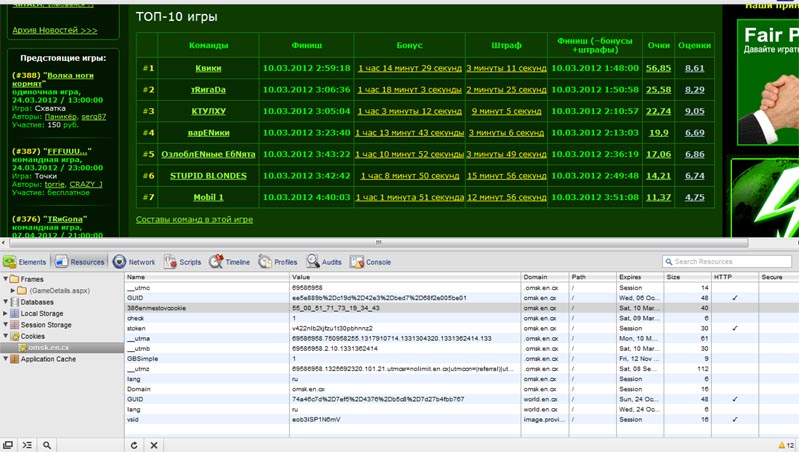Open the Квики team link
799x452 pixels.
coord(208,68)
